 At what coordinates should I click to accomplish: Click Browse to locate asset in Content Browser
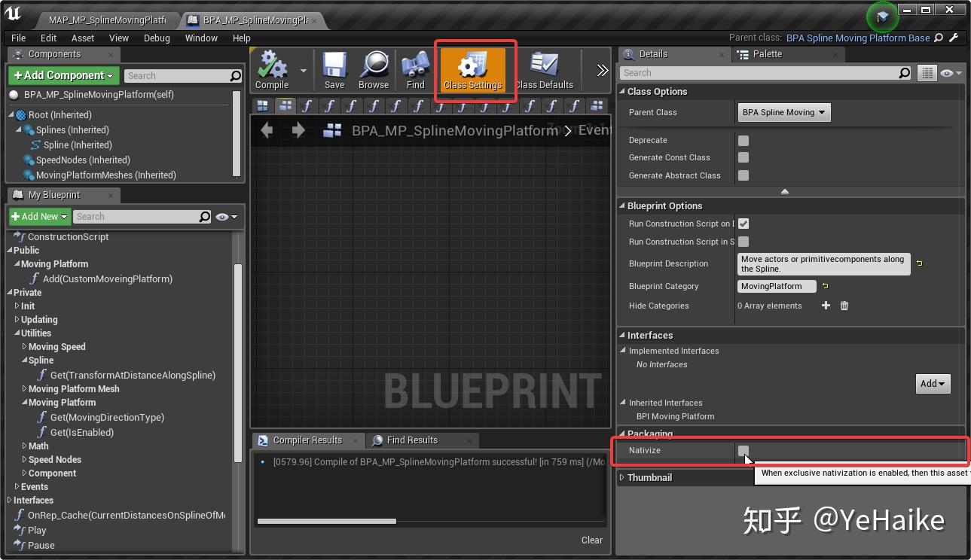(x=373, y=69)
